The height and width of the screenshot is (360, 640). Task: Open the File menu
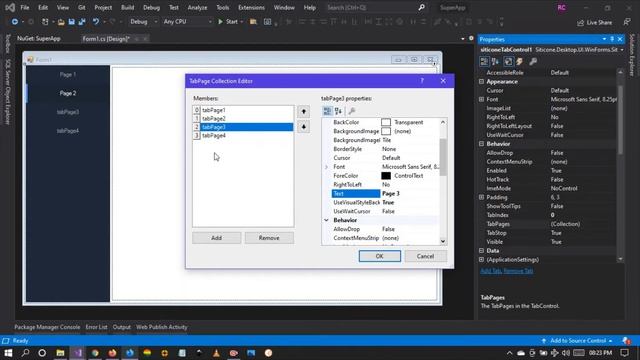click(24, 7)
